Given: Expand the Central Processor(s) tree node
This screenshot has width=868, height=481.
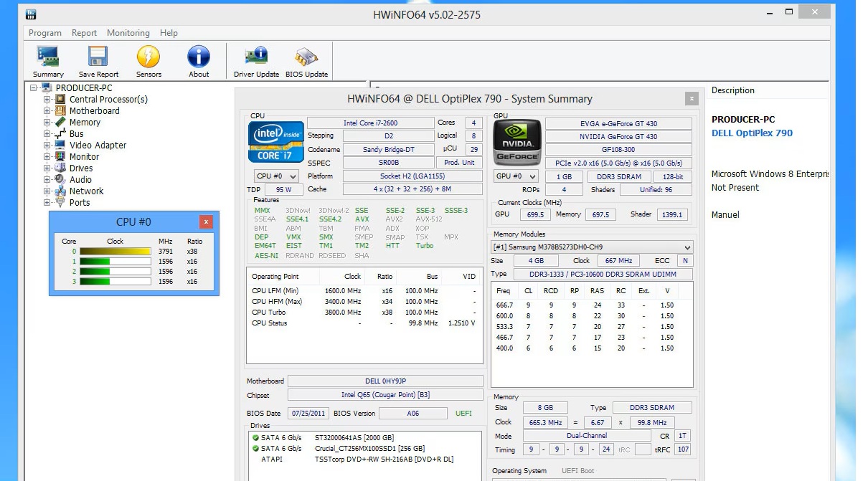Looking at the screenshot, I should [x=47, y=100].
